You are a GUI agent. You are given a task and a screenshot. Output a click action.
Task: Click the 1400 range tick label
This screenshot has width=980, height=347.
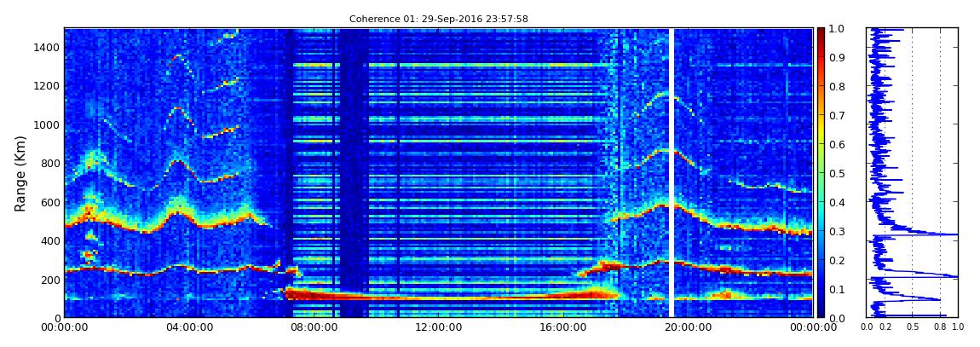[x=47, y=48]
